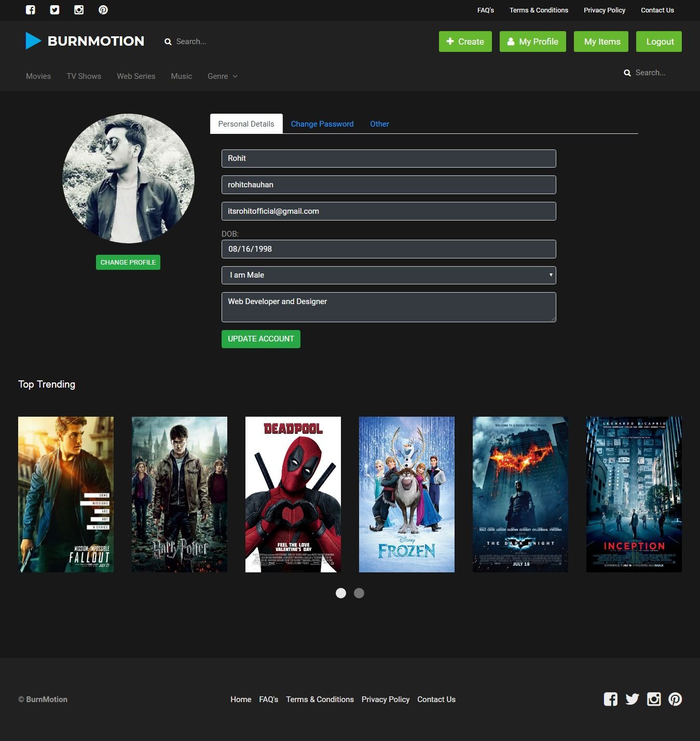Open Contact Us link in top bar

coord(657,10)
